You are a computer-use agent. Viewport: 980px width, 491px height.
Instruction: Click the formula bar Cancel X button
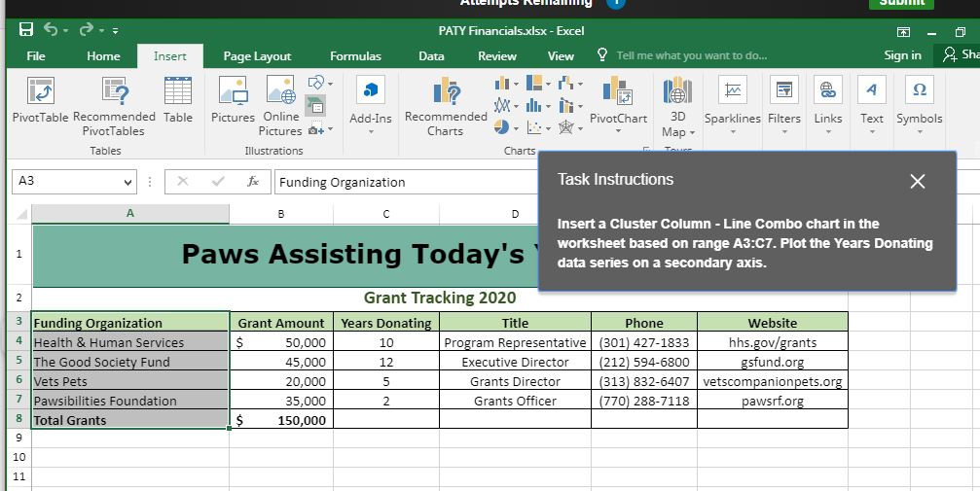[x=183, y=181]
